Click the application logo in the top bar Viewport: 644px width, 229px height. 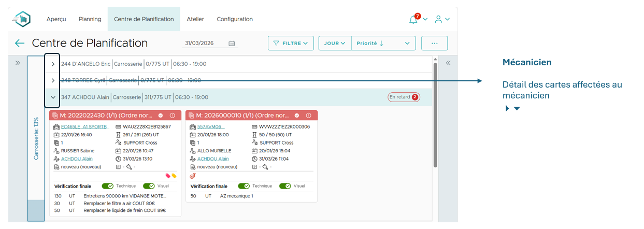[22, 19]
